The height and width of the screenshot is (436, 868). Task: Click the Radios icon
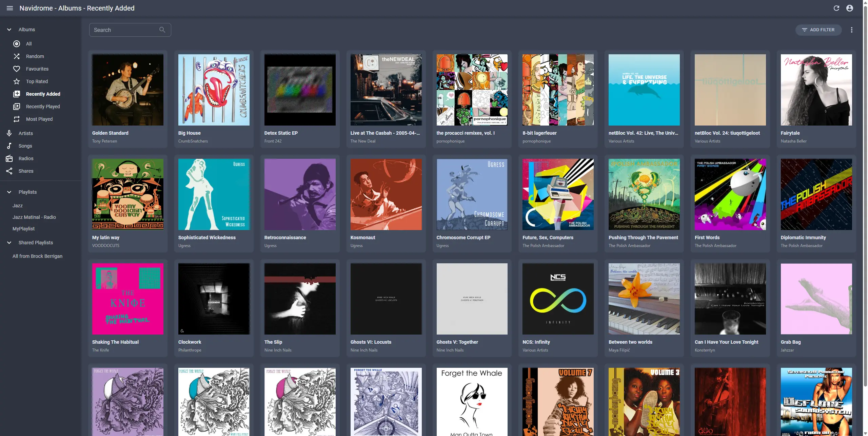click(x=9, y=158)
